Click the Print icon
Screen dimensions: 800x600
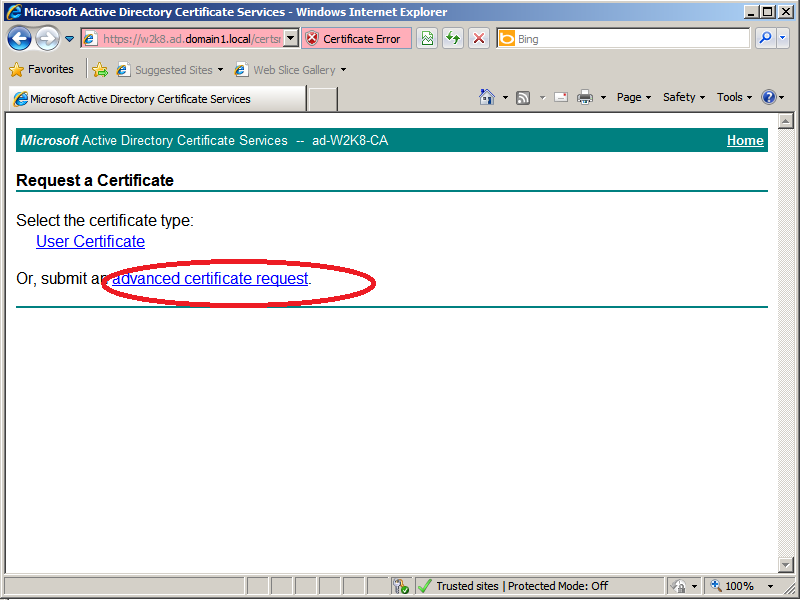(585, 97)
